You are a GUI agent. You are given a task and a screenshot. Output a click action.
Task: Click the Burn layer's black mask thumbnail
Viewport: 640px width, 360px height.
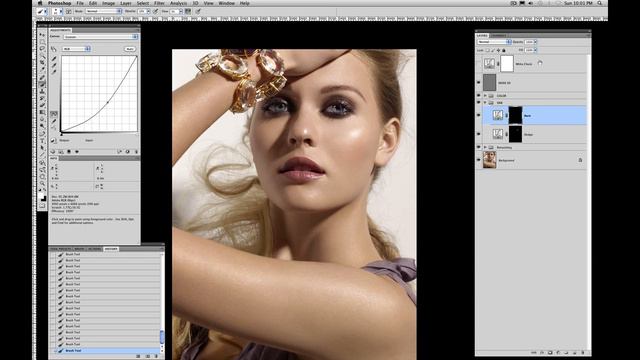tap(515, 116)
